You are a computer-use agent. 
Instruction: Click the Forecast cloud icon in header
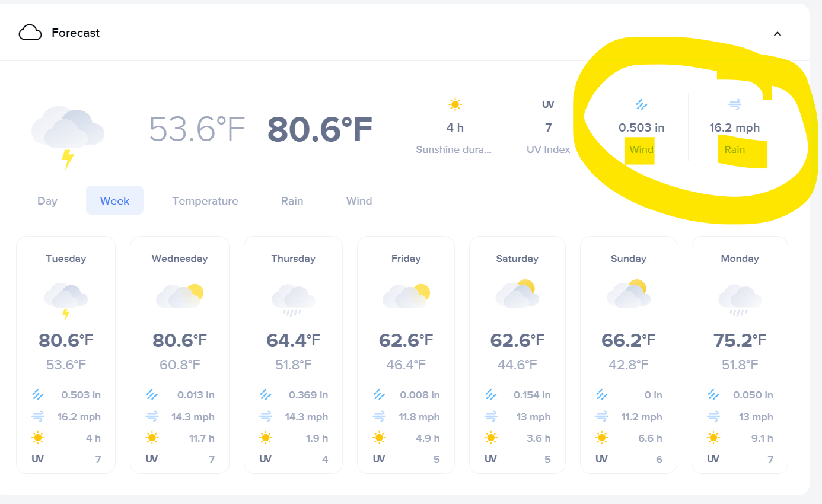tap(30, 33)
